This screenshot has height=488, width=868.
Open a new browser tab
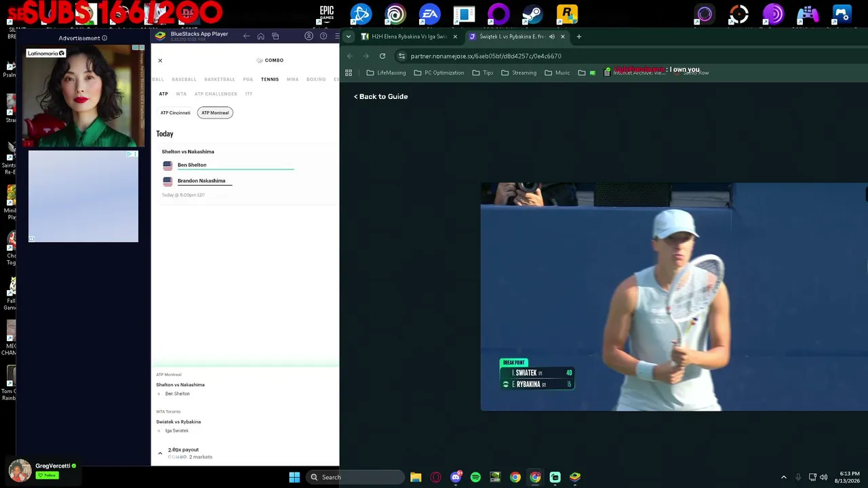click(x=578, y=37)
